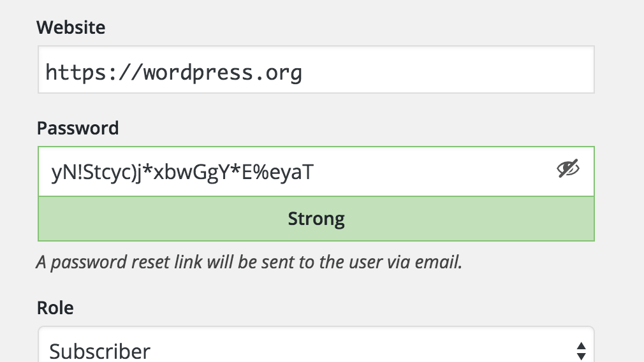
Task: Click the Password field label
Action: click(x=78, y=128)
